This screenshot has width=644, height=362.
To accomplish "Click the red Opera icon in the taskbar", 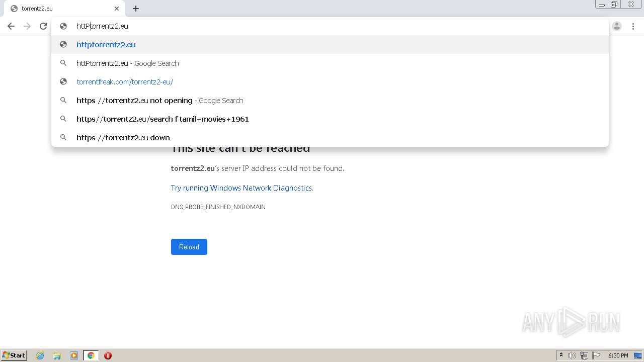I will click(x=108, y=355).
